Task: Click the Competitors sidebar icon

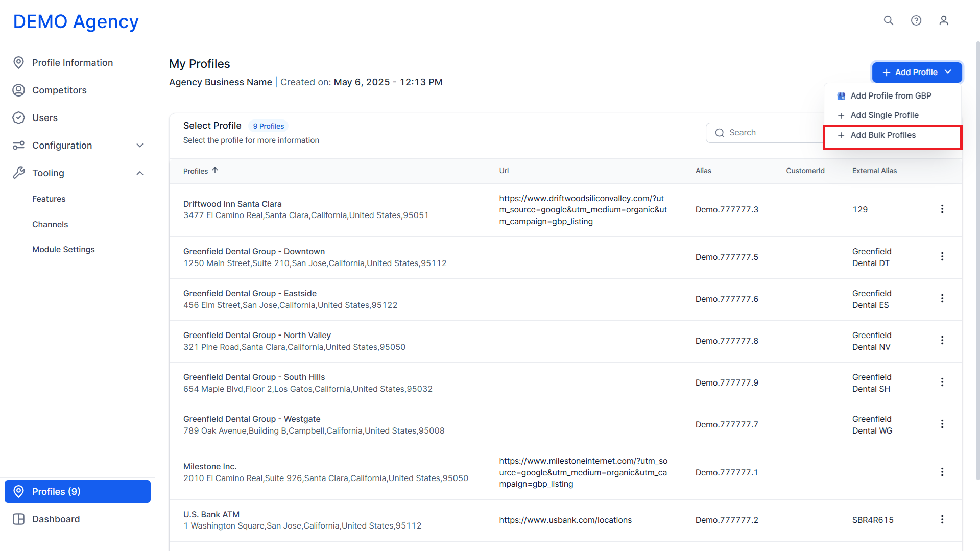Action: (19, 90)
